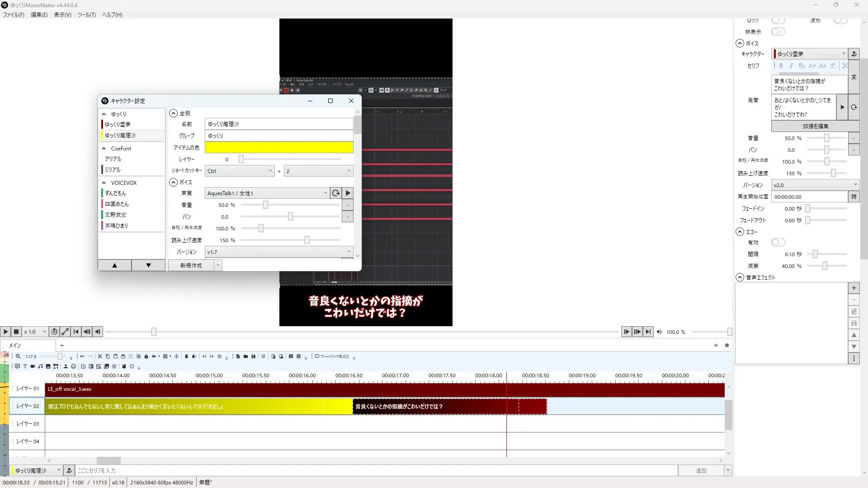Add a text item with the T icon
Screen dimensions: 868x488
tap(25, 366)
